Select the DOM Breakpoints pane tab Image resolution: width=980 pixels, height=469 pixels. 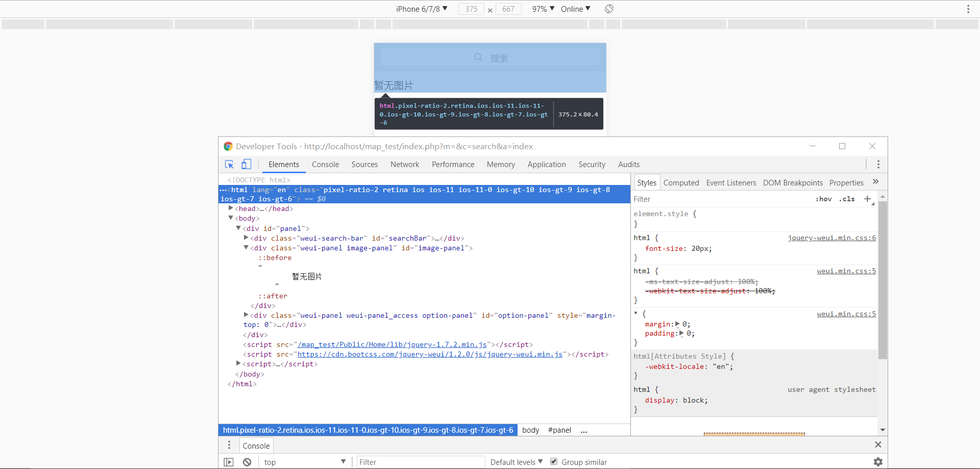tap(793, 182)
